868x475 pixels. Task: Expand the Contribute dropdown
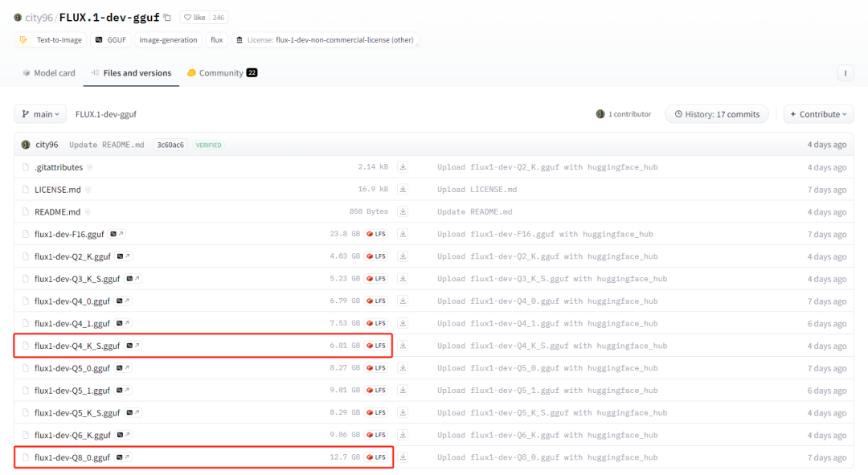point(817,113)
